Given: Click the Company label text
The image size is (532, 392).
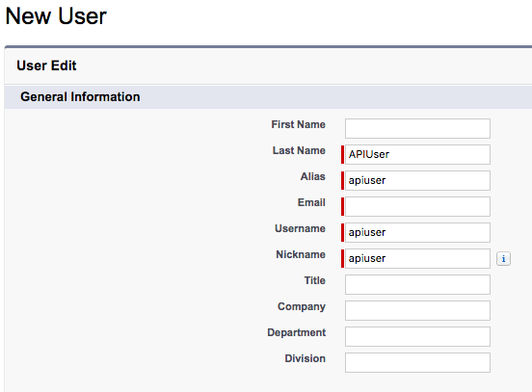Looking at the screenshot, I should coord(302,306).
